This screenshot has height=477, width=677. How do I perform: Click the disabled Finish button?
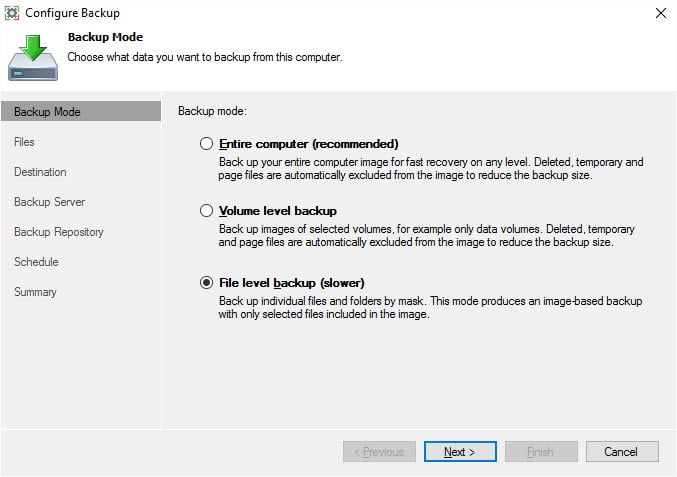coord(541,452)
